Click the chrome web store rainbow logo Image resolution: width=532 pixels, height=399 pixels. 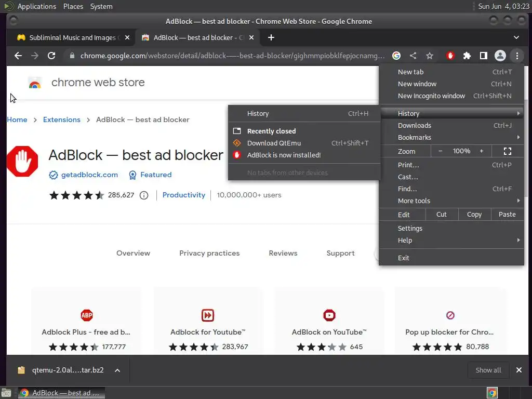point(35,83)
